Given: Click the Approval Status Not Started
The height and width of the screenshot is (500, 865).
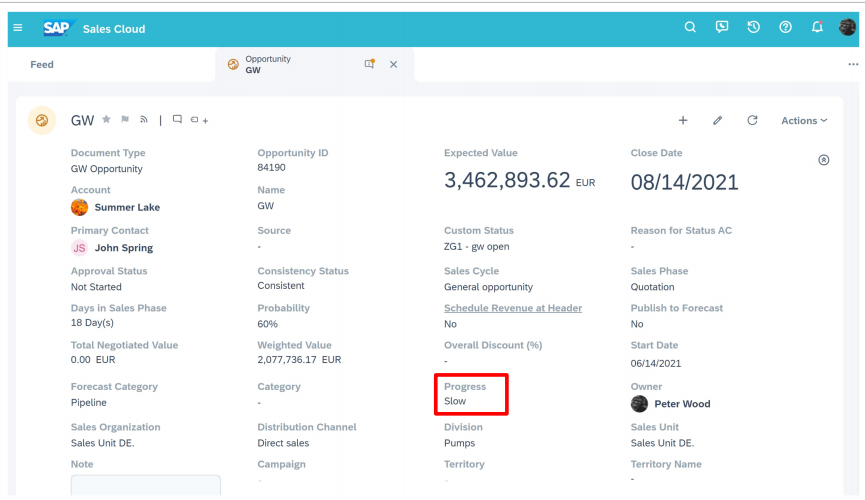Looking at the screenshot, I should click(96, 287).
